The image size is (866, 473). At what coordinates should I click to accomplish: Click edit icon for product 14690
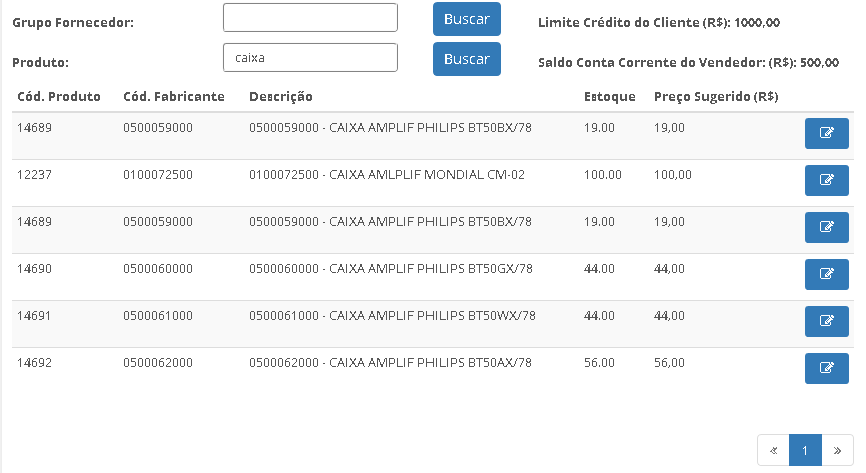coord(826,274)
